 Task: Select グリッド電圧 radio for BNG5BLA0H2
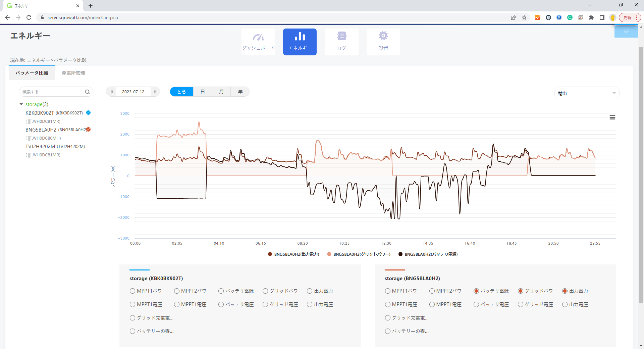pos(520,305)
